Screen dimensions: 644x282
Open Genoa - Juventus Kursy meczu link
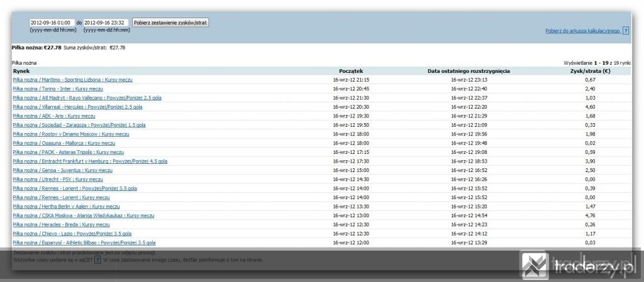(62, 170)
